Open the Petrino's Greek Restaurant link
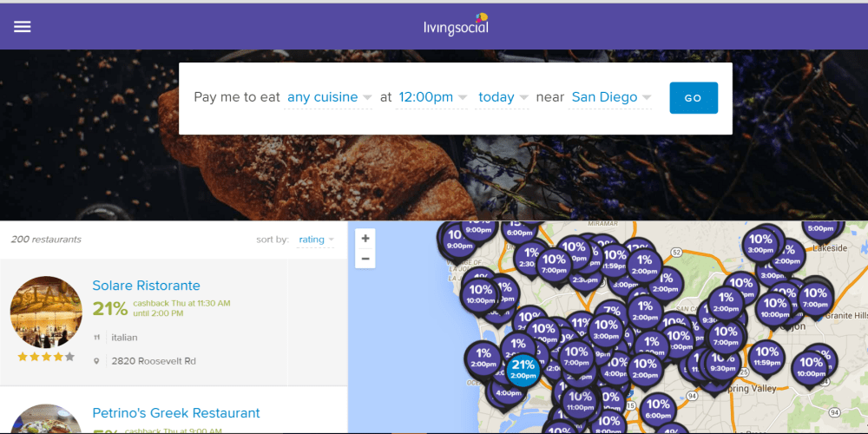Image resolution: width=868 pixels, height=434 pixels. 176,413
